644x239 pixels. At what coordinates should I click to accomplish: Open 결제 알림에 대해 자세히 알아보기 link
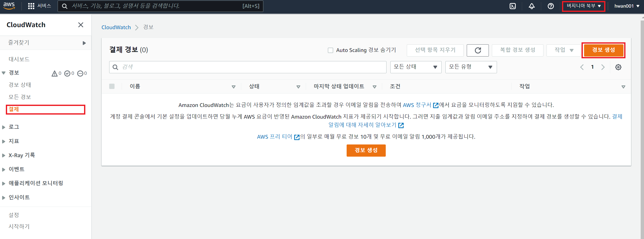[366, 125]
